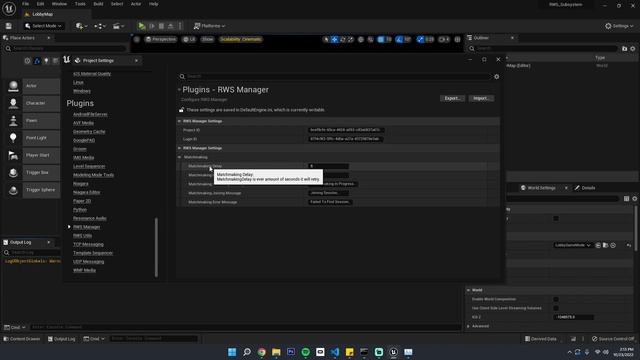
Task: Open LobbyGameMode class dropdown
Action: click(x=572, y=245)
